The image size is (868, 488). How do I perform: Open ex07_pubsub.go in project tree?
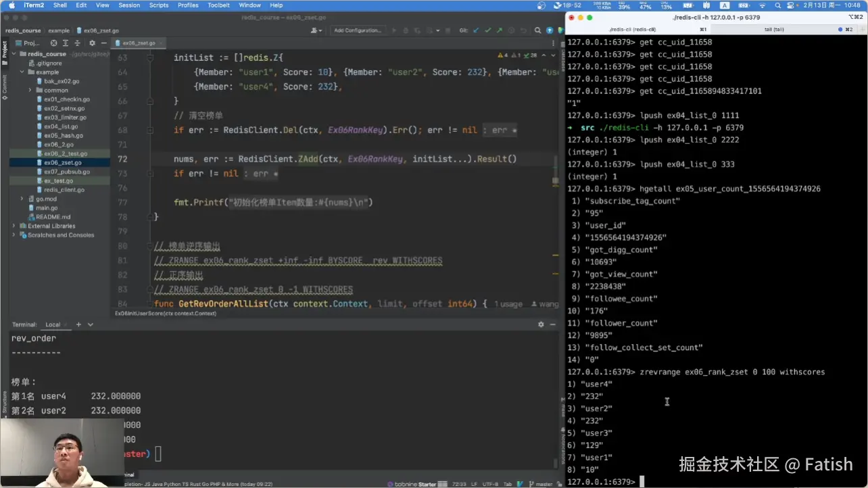tap(66, 172)
